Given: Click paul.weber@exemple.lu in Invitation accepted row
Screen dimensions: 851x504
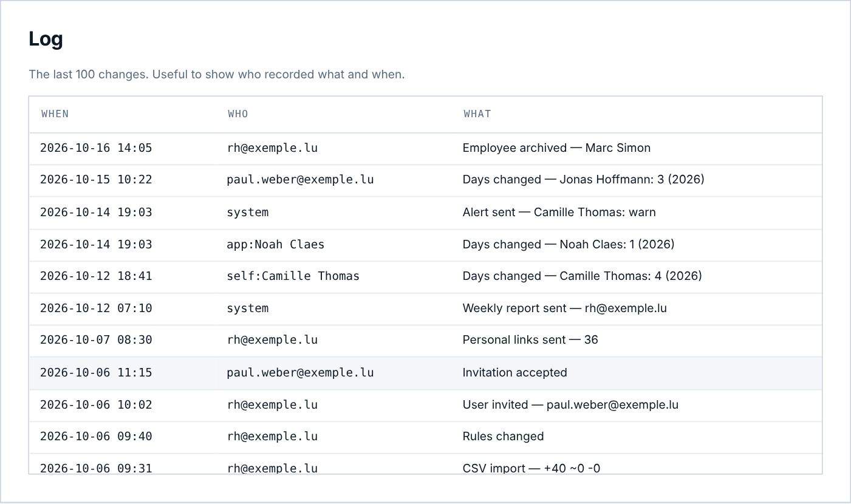Looking at the screenshot, I should tap(300, 373).
